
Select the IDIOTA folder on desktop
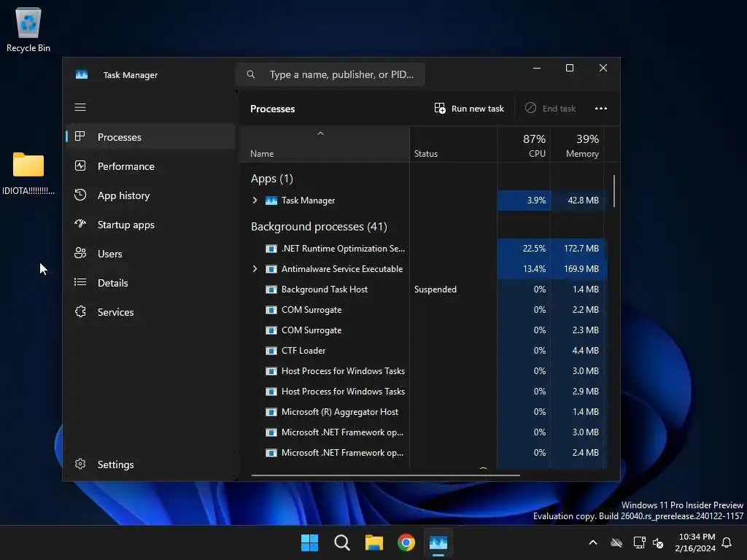28,174
